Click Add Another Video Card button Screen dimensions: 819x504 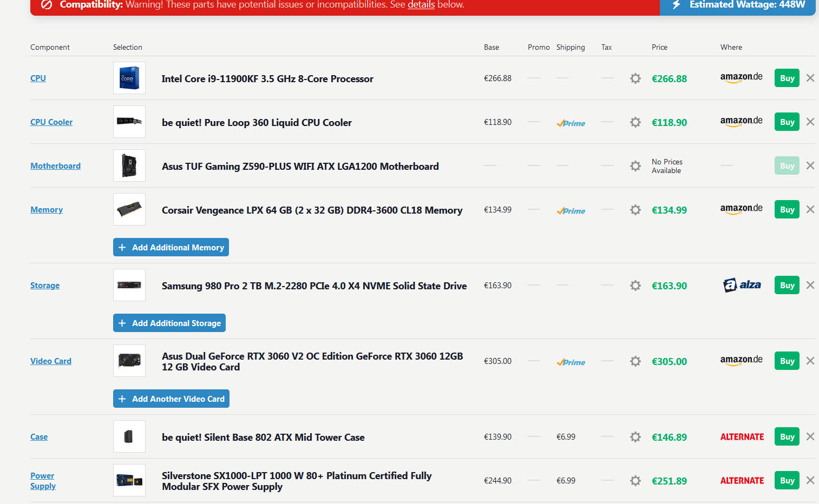point(171,399)
